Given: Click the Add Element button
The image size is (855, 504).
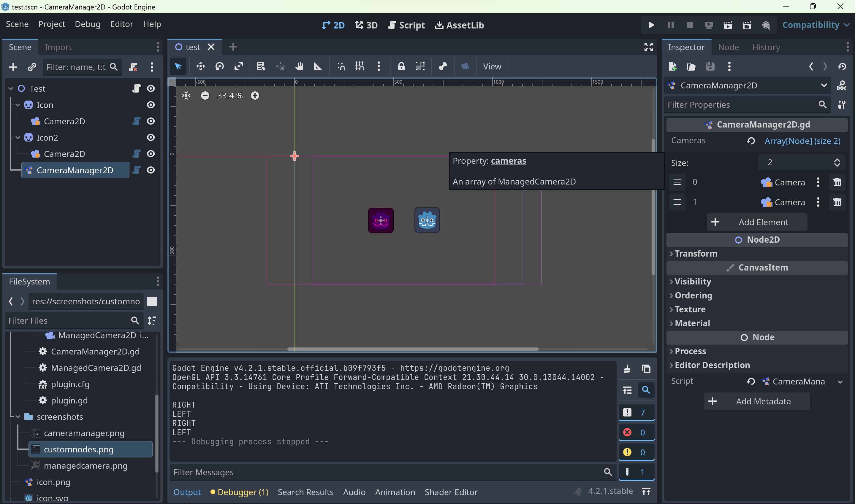Looking at the screenshot, I should click(x=757, y=222).
